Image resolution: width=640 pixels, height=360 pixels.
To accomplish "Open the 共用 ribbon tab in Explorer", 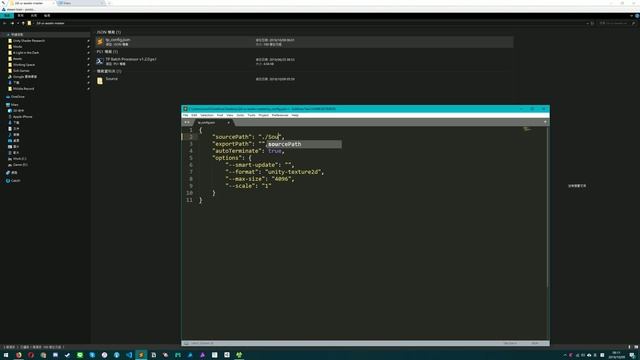I will [x=34, y=16].
